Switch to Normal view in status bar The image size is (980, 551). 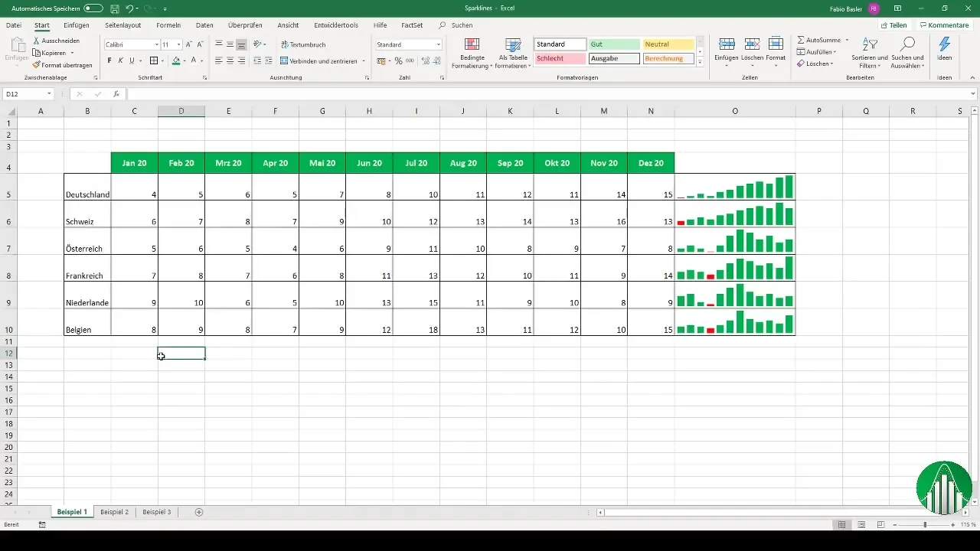point(841,524)
